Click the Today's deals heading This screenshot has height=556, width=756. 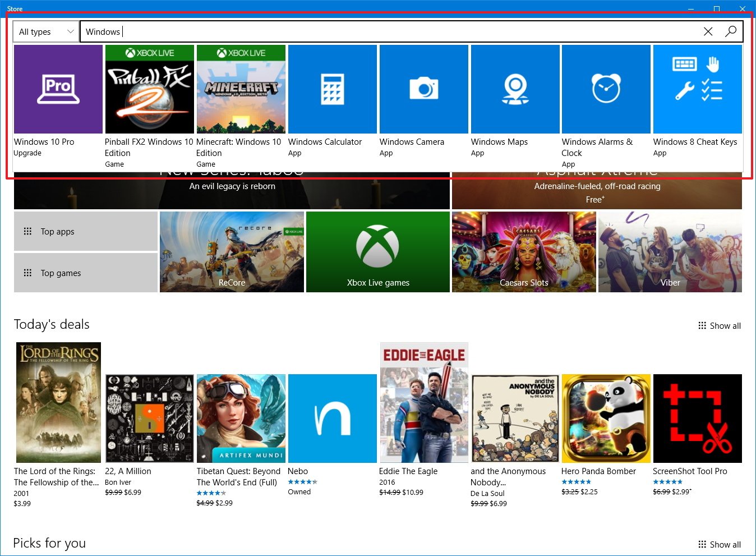[52, 324]
